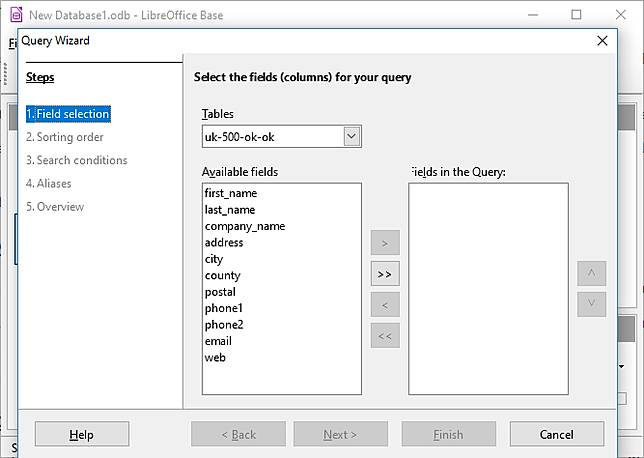Close the Query Wizard dialog
The width and height of the screenshot is (644, 458).
point(602,41)
